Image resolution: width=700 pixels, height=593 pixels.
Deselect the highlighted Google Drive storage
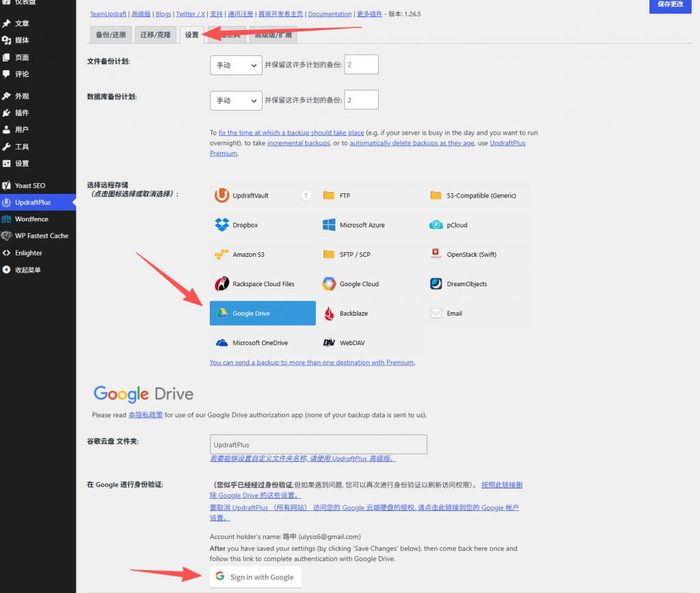262,313
